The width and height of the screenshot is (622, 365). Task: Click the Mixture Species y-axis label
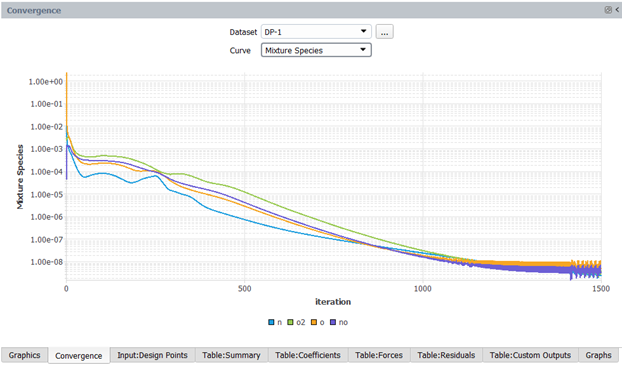[20, 177]
